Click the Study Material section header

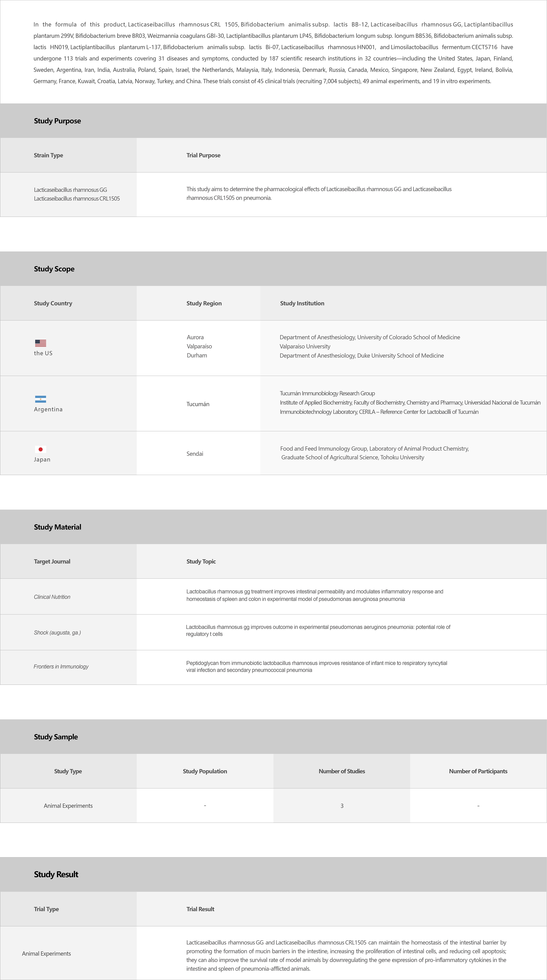(x=57, y=527)
